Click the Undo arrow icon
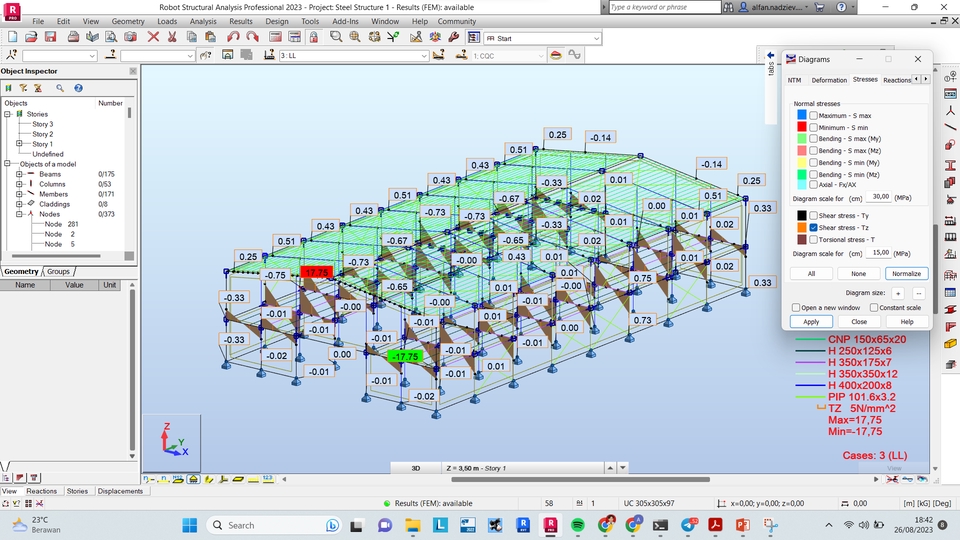This screenshot has height=540, width=960. point(233,37)
